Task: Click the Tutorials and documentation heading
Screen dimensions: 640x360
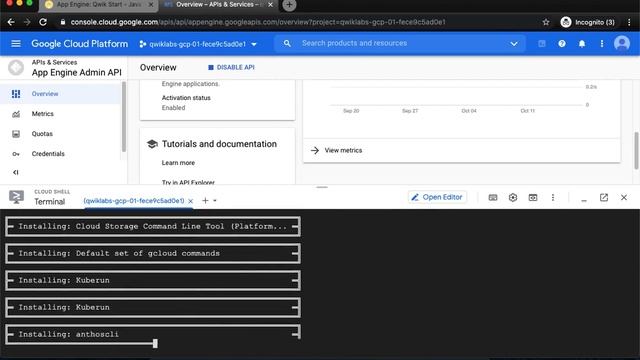Action: point(219,144)
